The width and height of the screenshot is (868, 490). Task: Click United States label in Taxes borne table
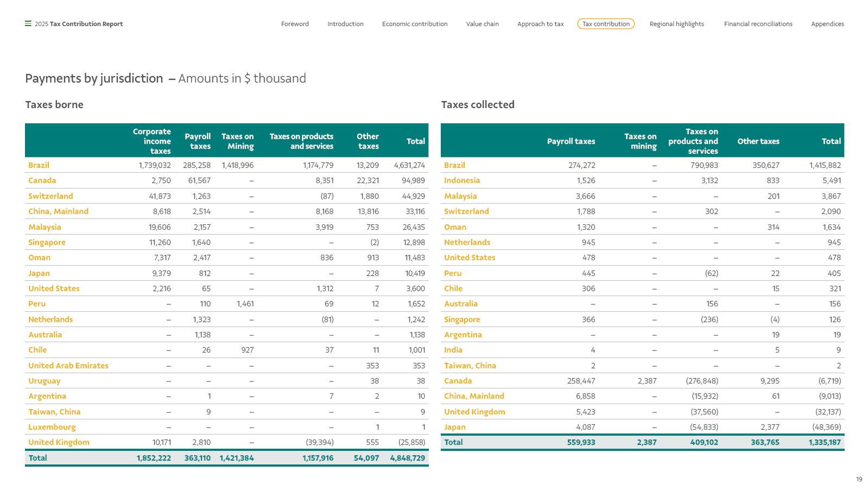pyautogui.click(x=54, y=288)
